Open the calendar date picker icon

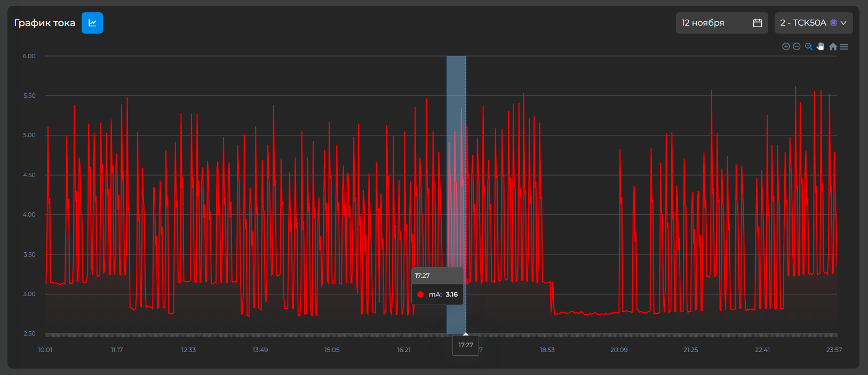click(x=757, y=23)
